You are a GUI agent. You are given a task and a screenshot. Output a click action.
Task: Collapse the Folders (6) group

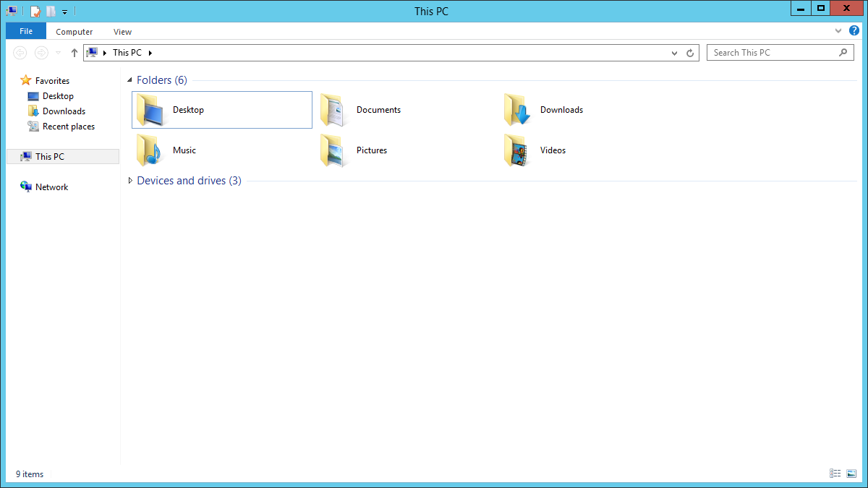(x=130, y=80)
